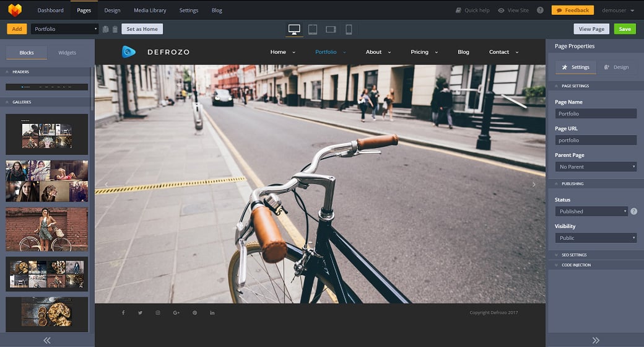Viewport: 644px width, 347px height.
Task: Switch to mobile phone preview
Action: tap(349, 29)
